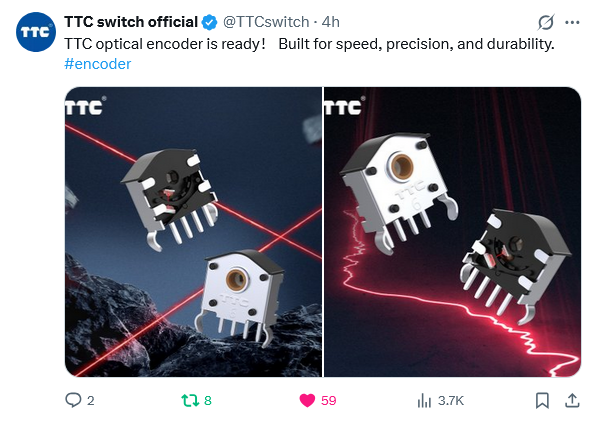Click the repost count number 8
Screen dimensions: 598x422
pos(207,401)
